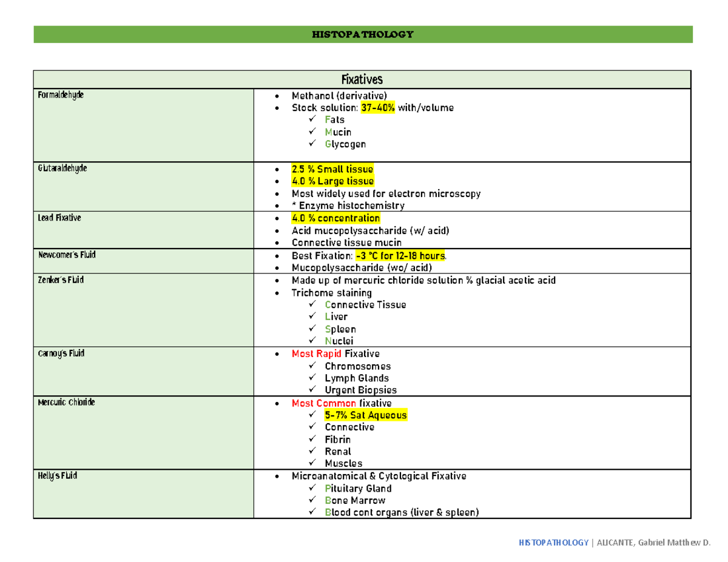Click highlighted '5-7% Sat Aqueous' text

pyautogui.click(x=366, y=415)
